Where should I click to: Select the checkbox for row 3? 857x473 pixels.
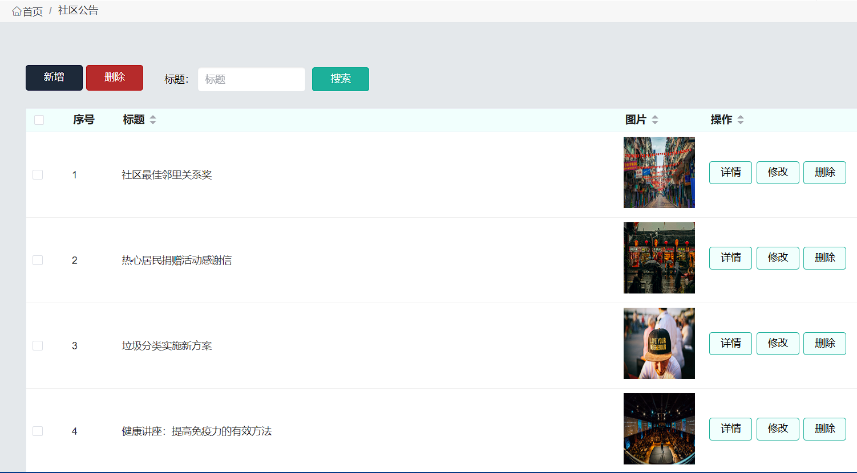(38, 346)
